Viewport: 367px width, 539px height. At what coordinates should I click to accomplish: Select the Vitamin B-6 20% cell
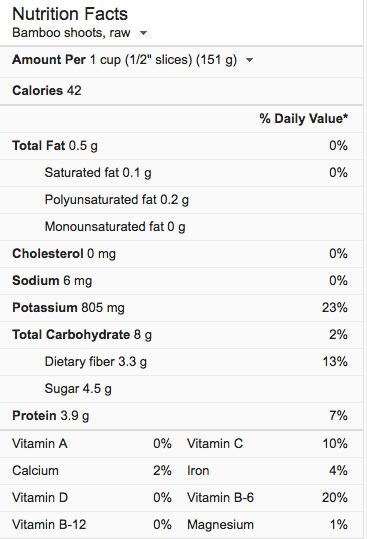point(267,498)
